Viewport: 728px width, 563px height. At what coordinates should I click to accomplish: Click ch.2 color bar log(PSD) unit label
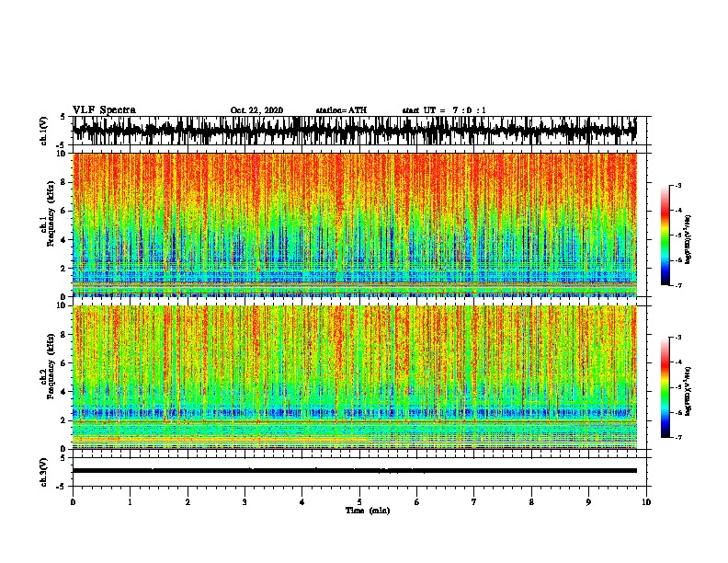pos(688,392)
